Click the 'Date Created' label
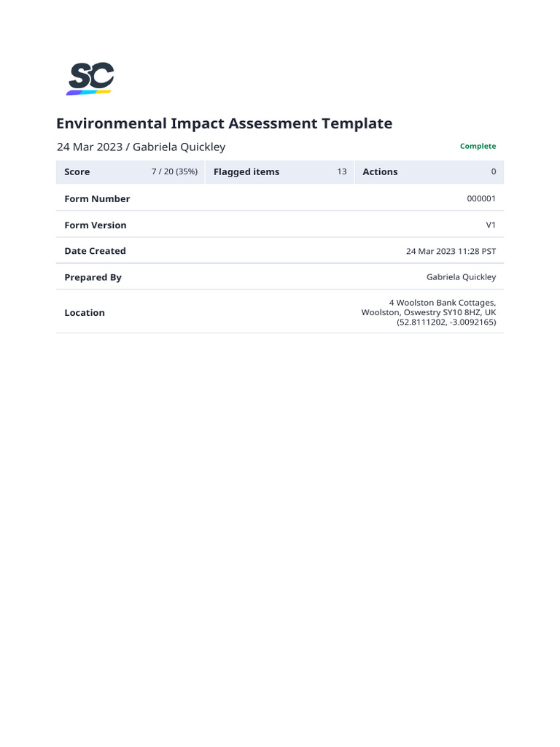The width and height of the screenshot is (560, 747). pos(96,251)
